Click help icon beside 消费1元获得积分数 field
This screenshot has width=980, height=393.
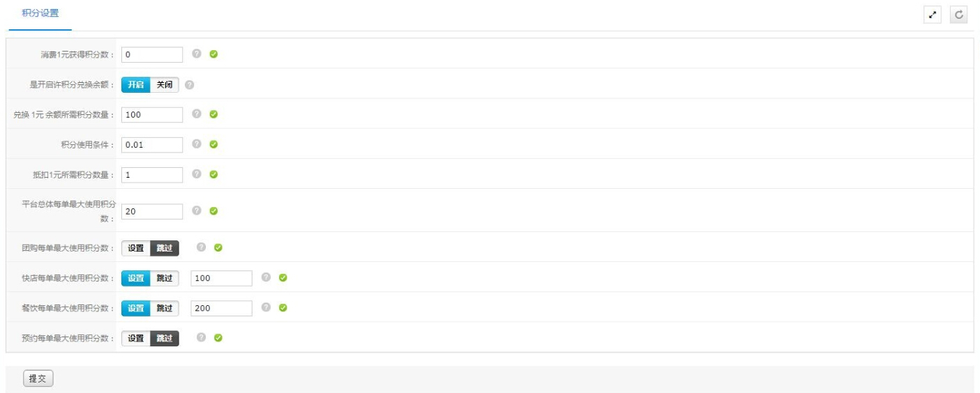[197, 54]
